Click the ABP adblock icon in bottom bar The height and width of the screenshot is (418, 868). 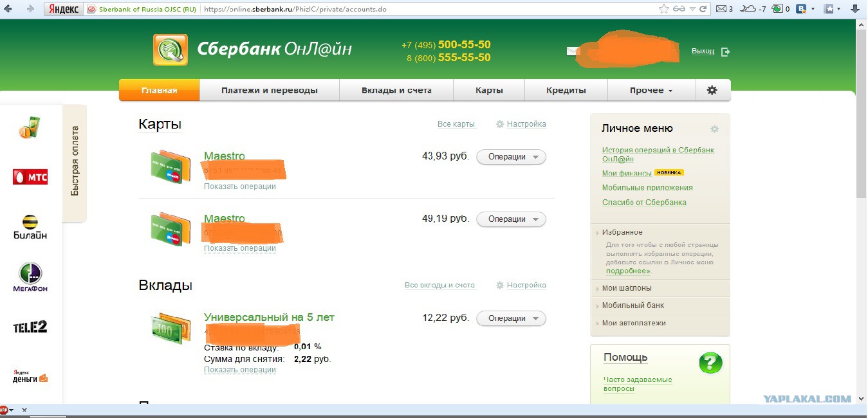click(4, 410)
